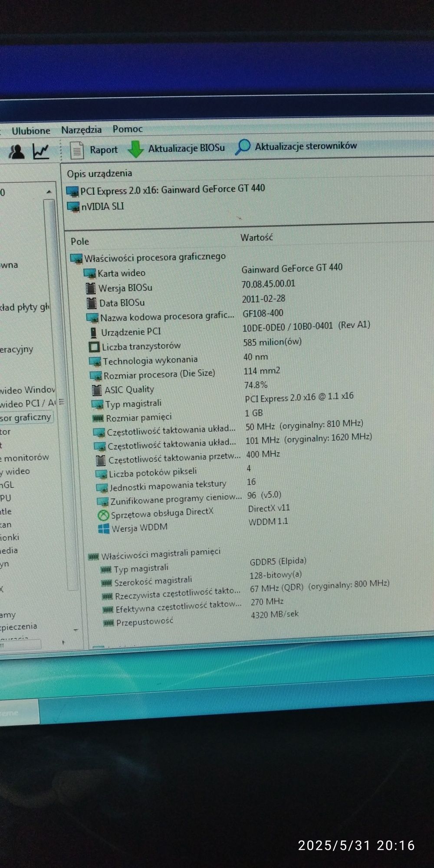
Task: Click the user profile silhouette toolbar icon
Action: [16, 152]
